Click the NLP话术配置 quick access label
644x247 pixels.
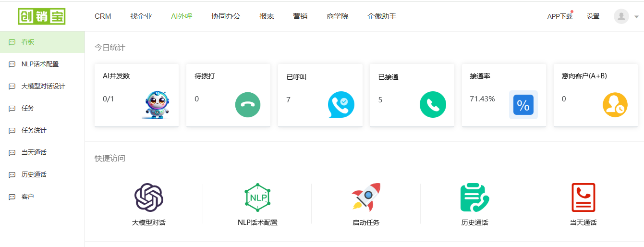tap(257, 222)
